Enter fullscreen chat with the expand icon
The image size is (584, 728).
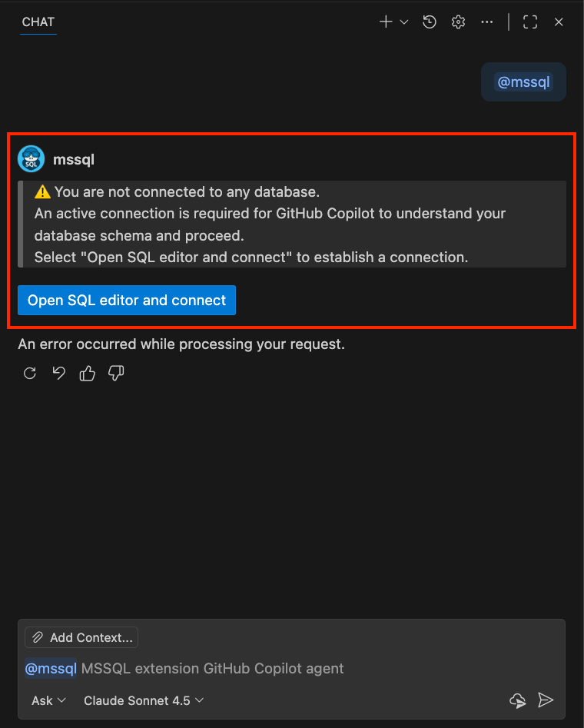pyautogui.click(x=529, y=22)
